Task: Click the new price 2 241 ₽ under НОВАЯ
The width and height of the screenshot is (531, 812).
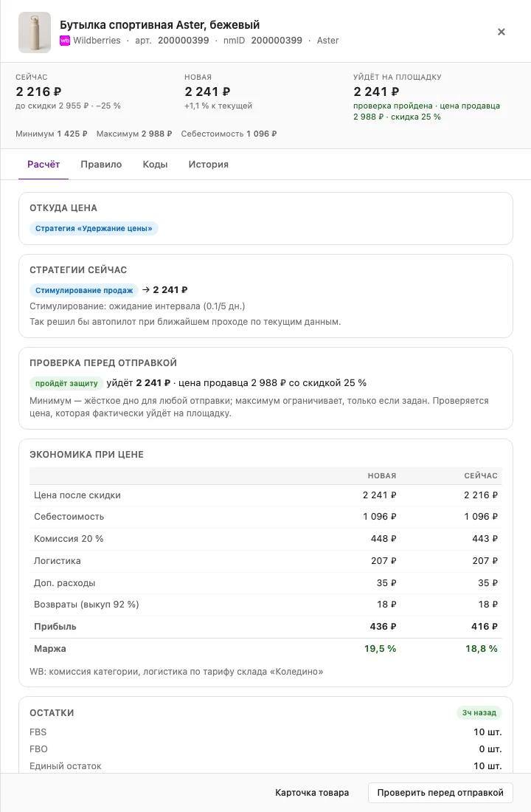Action: 207,92
